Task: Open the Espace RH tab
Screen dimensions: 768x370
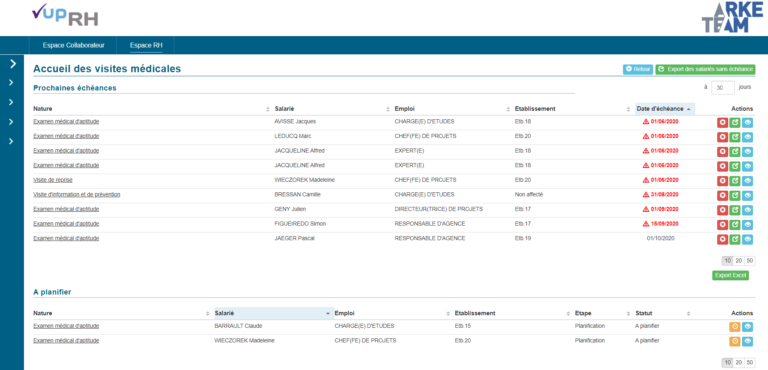Action: click(146, 46)
